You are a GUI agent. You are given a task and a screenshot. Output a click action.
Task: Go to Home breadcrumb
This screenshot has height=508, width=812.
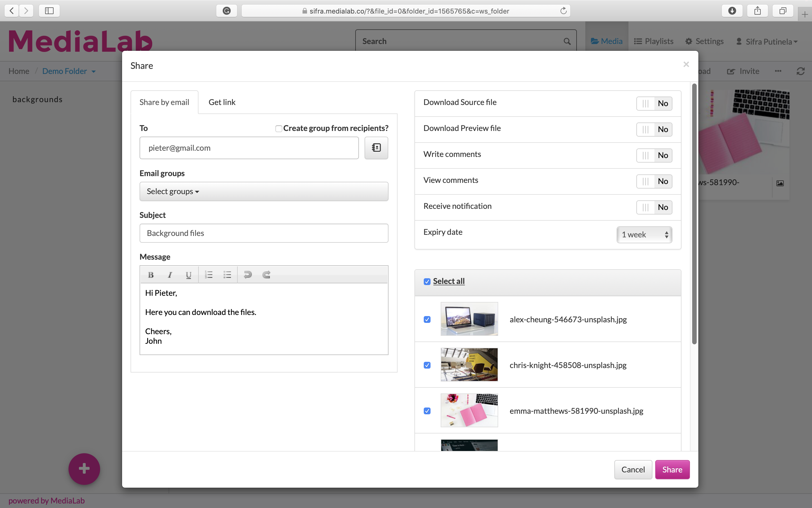19,71
